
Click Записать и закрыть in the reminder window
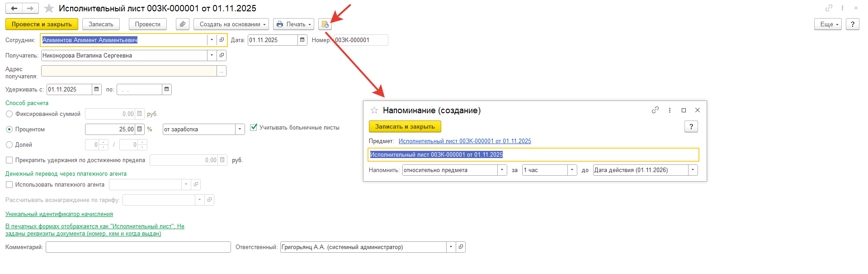pyautogui.click(x=405, y=127)
